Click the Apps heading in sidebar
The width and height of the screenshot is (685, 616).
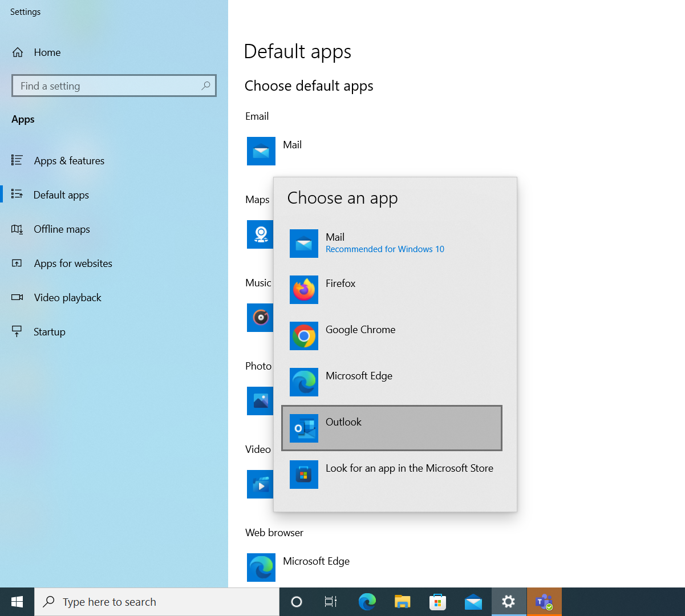(x=23, y=119)
